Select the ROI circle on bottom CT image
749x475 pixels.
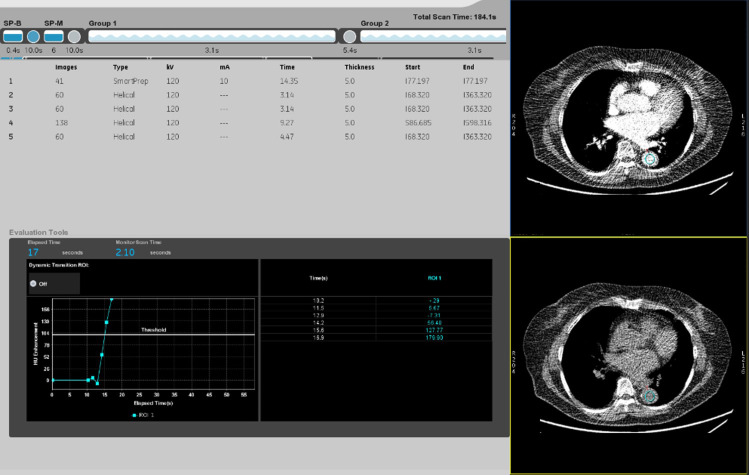649,397
